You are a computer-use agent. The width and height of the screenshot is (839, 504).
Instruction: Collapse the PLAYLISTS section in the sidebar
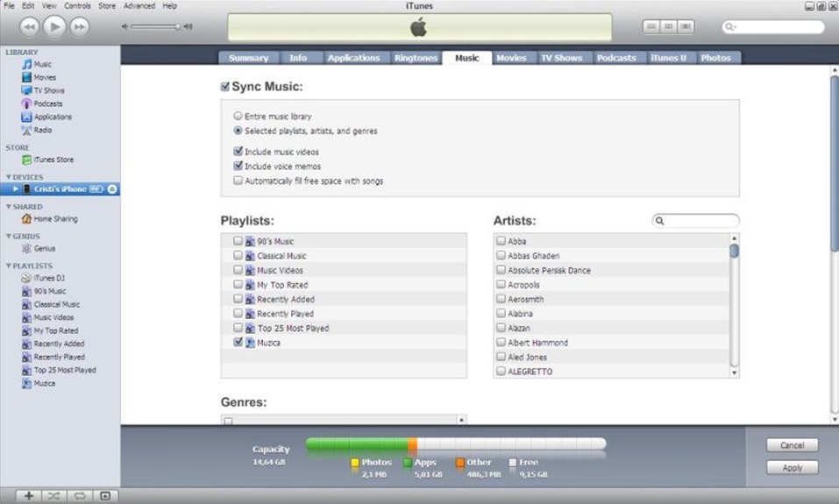9,266
